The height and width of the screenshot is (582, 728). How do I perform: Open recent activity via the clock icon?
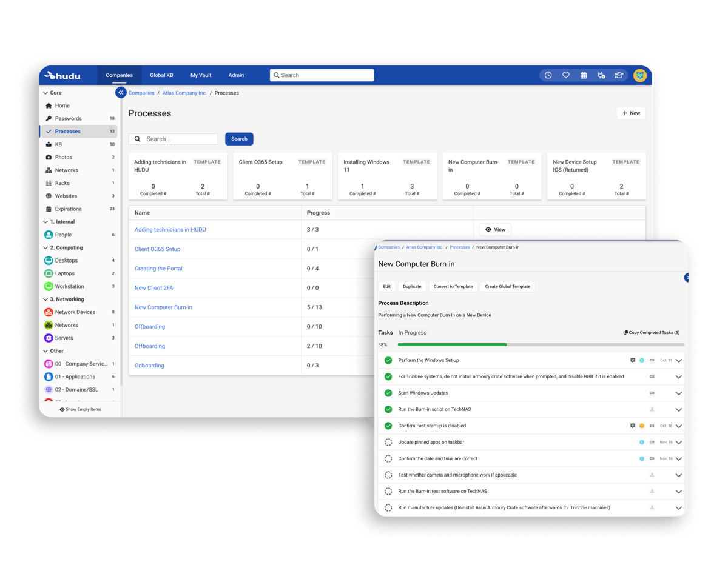pyautogui.click(x=548, y=75)
